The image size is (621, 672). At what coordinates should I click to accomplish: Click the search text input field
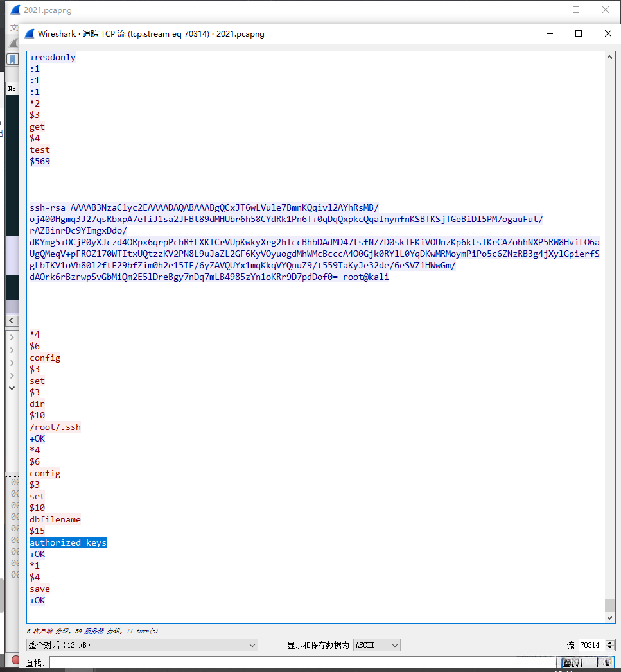tap(302, 662)
